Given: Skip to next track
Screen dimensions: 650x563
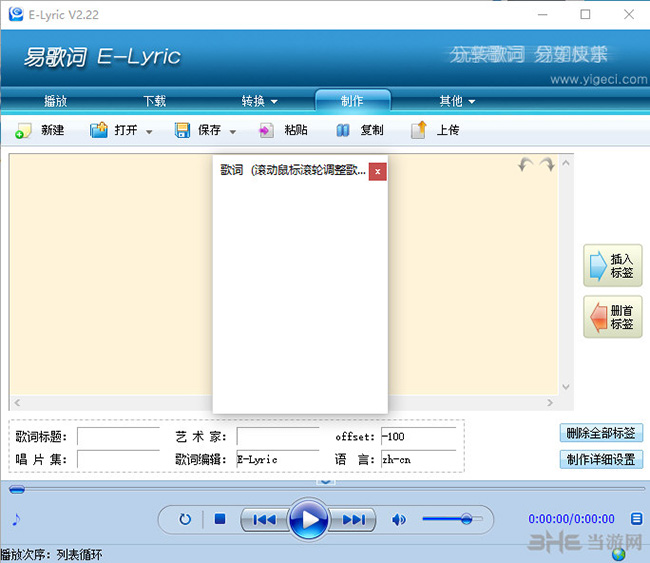Looking at the screenshot, I should 354,519.
